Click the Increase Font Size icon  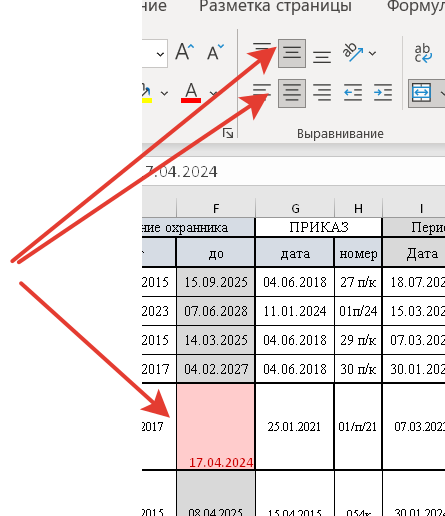[x=185, y=52]
